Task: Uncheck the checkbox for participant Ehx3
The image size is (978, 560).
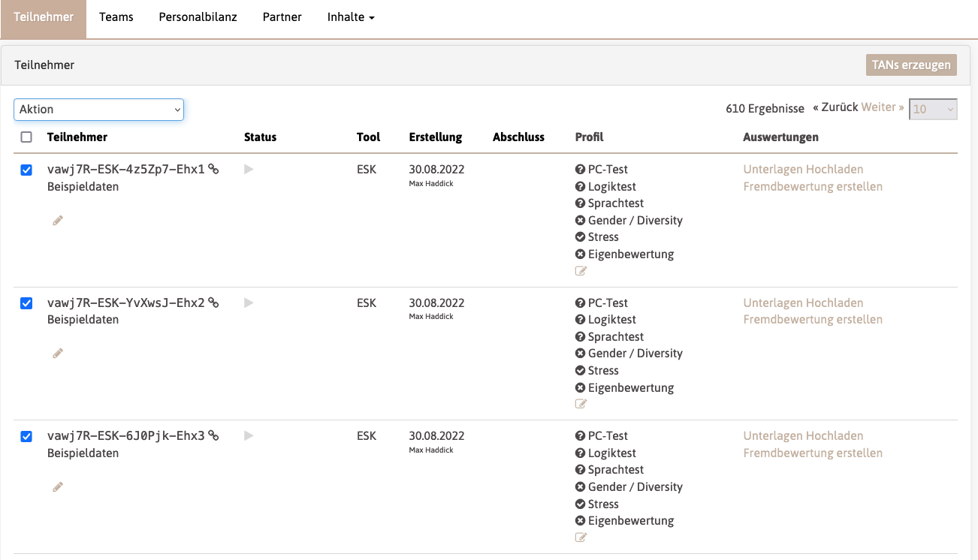Action: tap(26, 436)
